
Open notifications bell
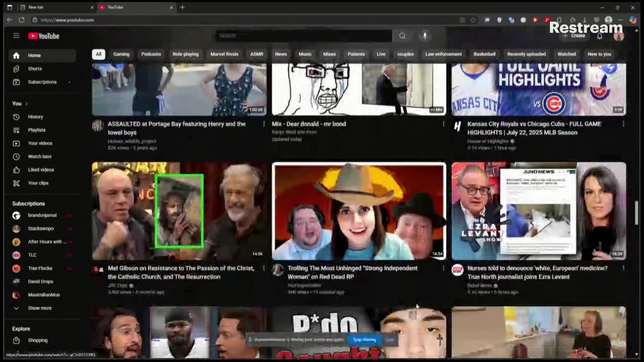600,36
